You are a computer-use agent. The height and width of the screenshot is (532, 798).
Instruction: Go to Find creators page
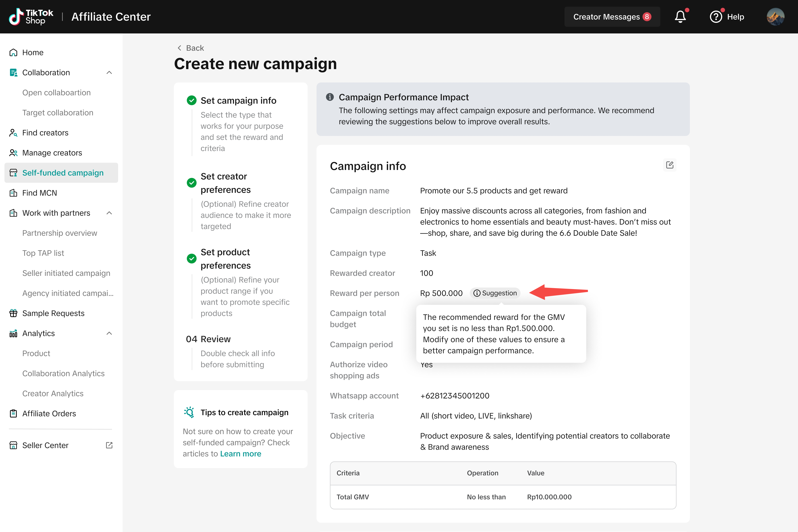(45, 133)
